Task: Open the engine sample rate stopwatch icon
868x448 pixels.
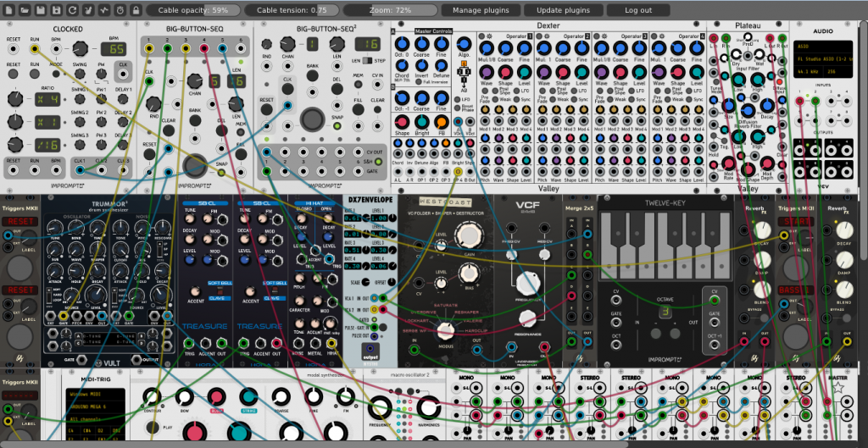Action: (120, 10)
